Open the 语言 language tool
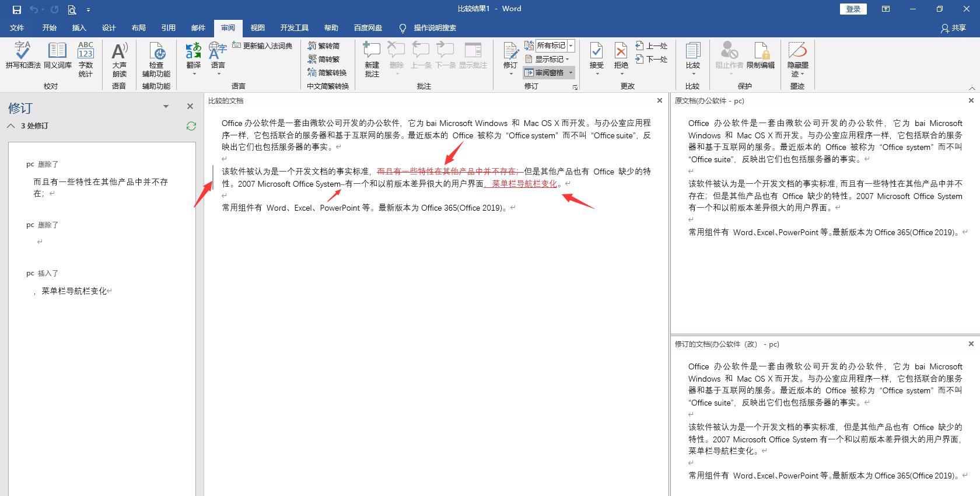This screenshot has height=496, width=980. coord(218,58)
